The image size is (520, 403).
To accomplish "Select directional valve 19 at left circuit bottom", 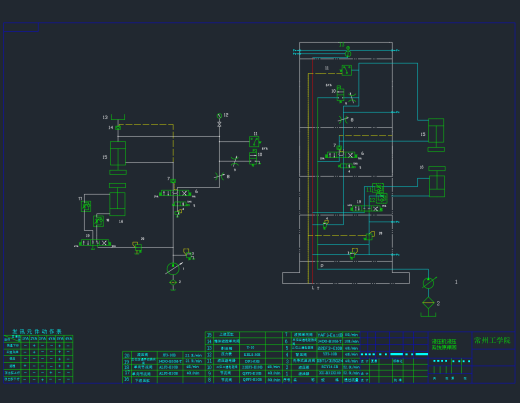I will 95,243.
